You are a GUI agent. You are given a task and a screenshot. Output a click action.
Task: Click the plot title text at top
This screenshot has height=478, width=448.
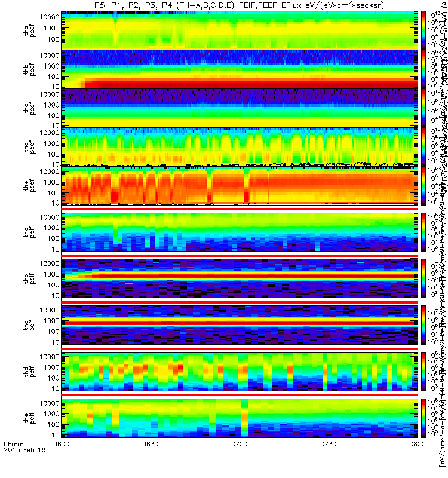click(x=240, y=5)
